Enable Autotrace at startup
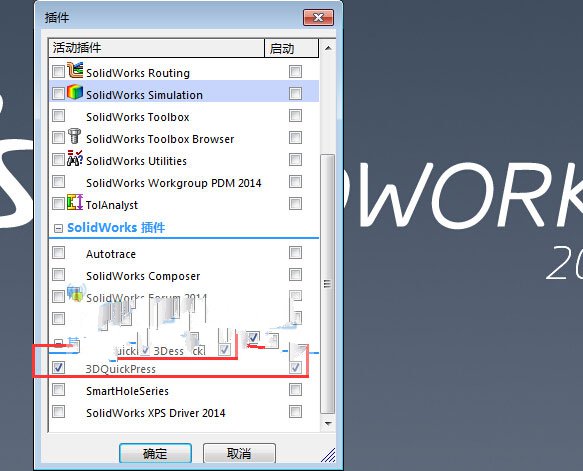The image size is (583, 471). pos(295,252)
